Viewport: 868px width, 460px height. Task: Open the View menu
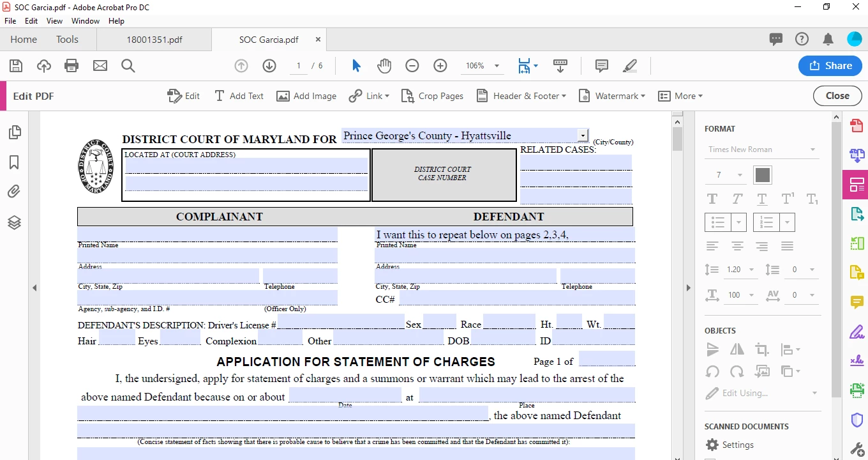pos(55,21)
